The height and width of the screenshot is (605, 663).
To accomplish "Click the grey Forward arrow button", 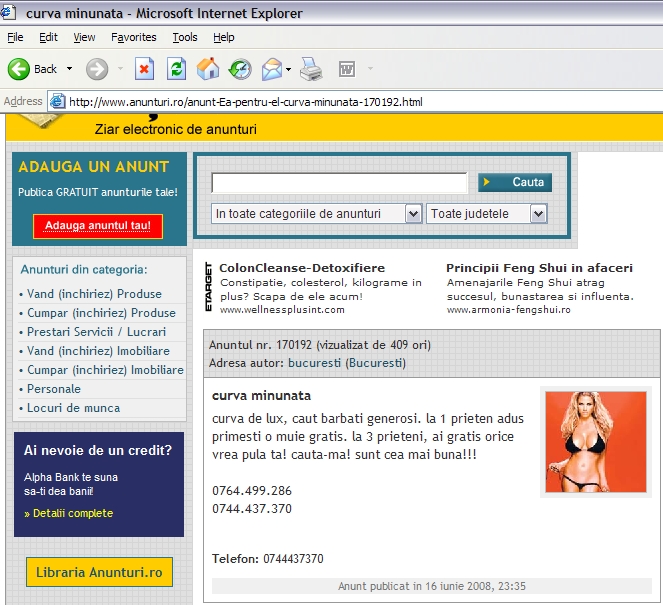I will pyautogui.click(x=97, y=69).
